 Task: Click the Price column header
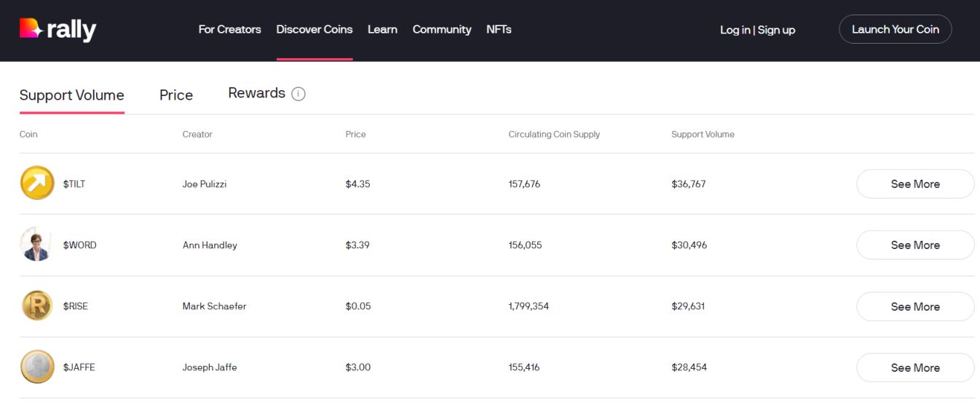(355, 134)
